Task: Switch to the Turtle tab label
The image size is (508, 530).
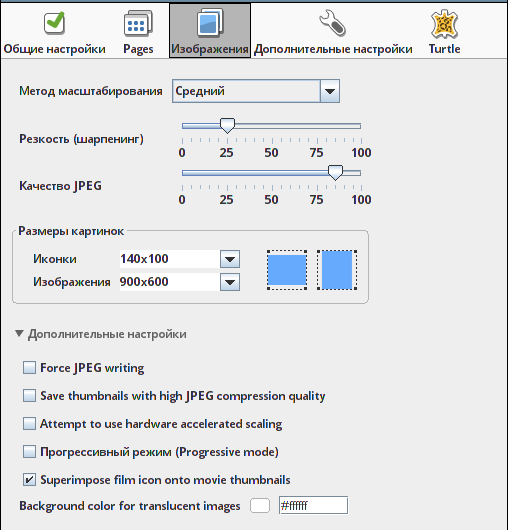Action: [444, 49]
